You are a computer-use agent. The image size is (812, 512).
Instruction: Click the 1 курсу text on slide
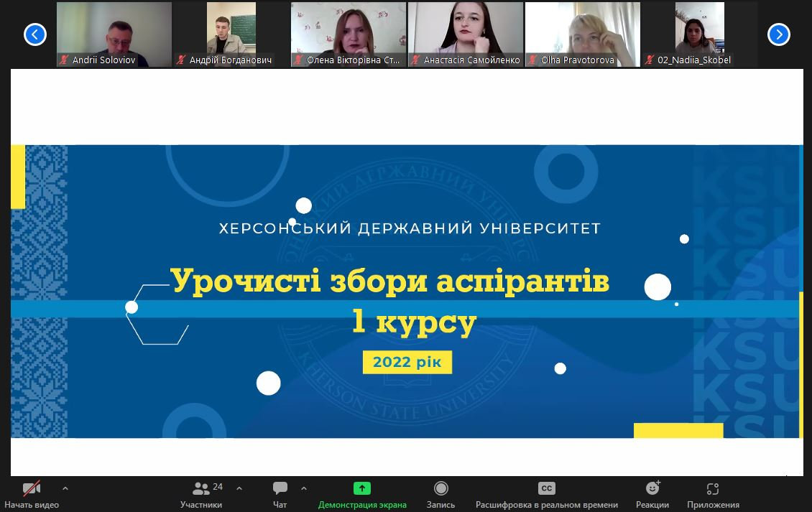[x=414, y=322]
